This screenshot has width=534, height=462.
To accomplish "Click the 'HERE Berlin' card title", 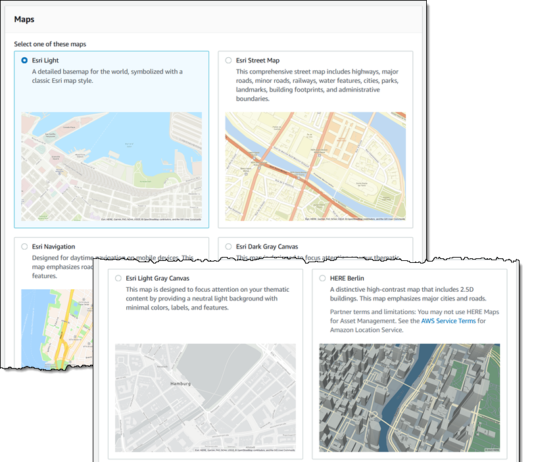I will click(347, 278).
